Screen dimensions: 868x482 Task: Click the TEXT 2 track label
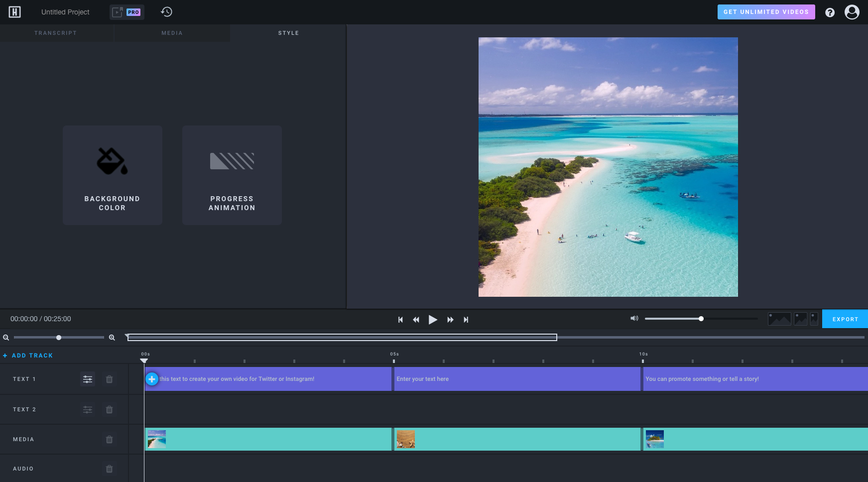tap(24, 410)
